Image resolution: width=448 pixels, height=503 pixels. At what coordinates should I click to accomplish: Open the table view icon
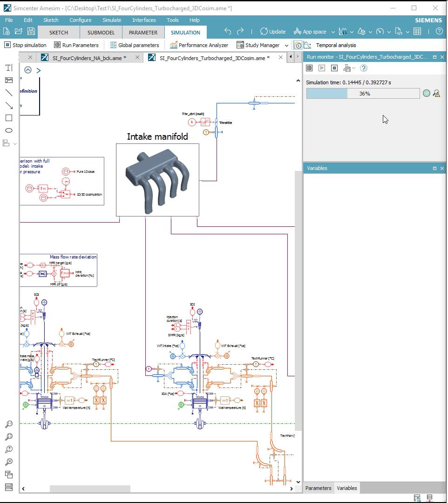[417, 32]
